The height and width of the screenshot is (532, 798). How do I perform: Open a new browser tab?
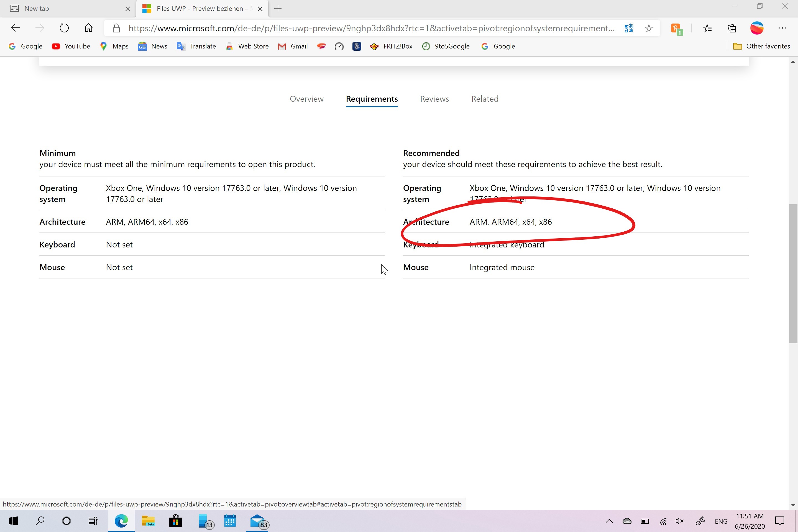coord(278,9)
